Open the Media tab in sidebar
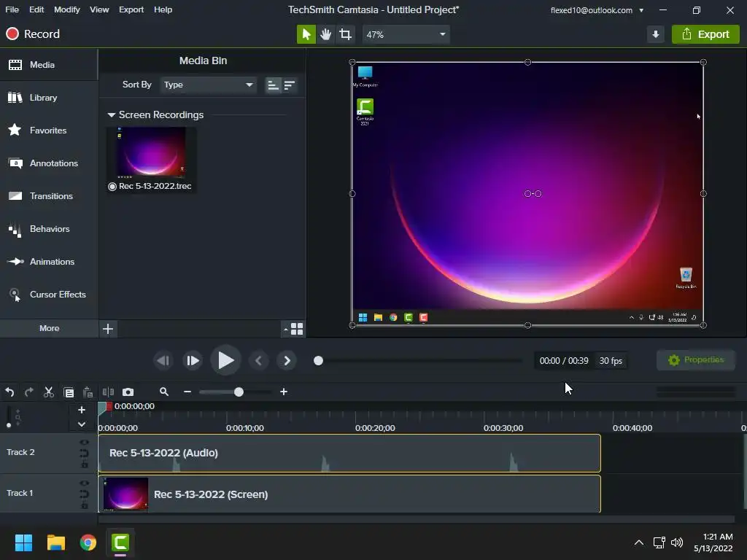 click(x=49, y=65)
